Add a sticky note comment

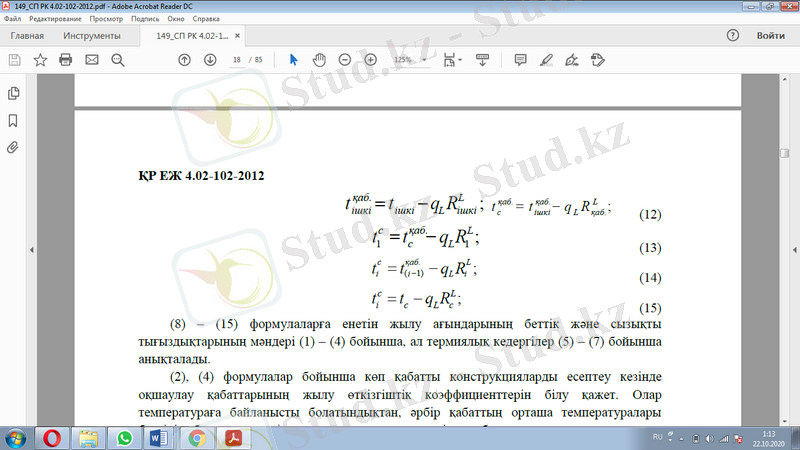[x=520, y=60]
